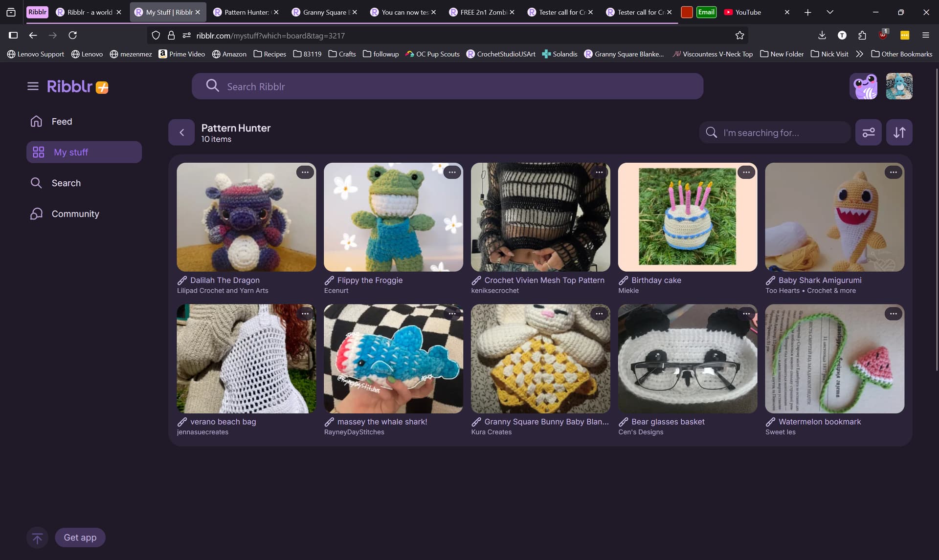Open three-dot menu on the Watermelon bookmark card
The width and height of the screenshot is (939, 560).
893,314
